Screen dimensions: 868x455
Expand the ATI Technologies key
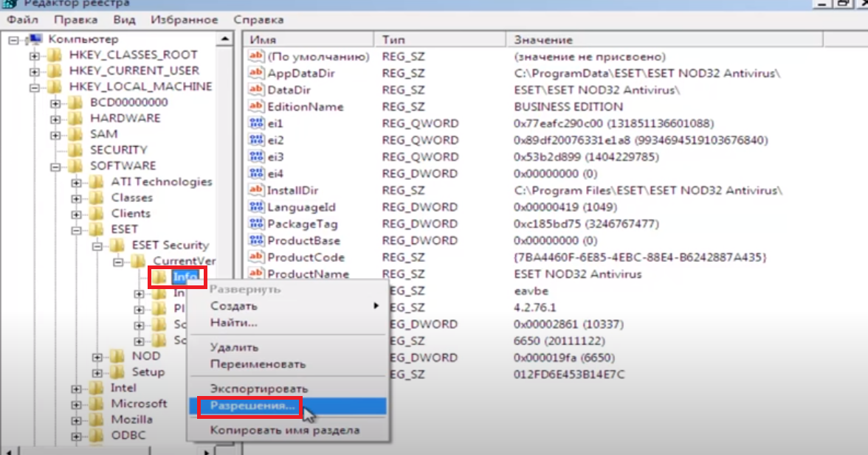pos(77,182)
